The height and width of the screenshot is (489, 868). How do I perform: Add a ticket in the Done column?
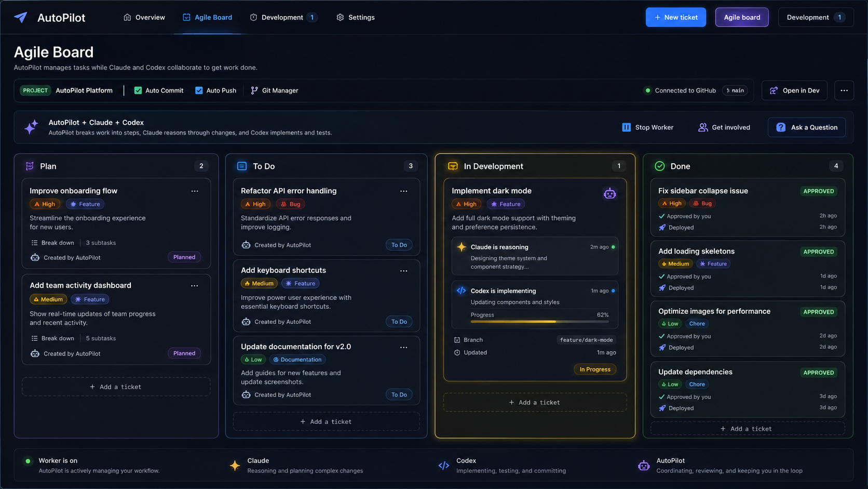(x=747, y=429)
